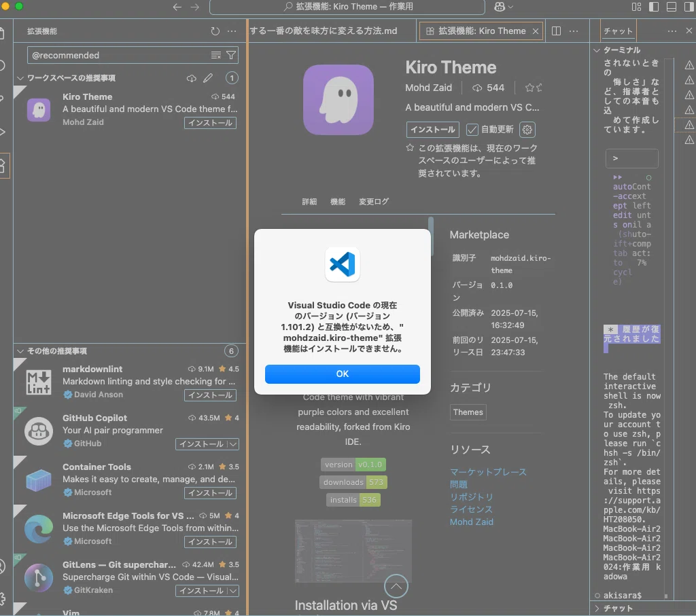Close the chat side panel

point(689,31)
